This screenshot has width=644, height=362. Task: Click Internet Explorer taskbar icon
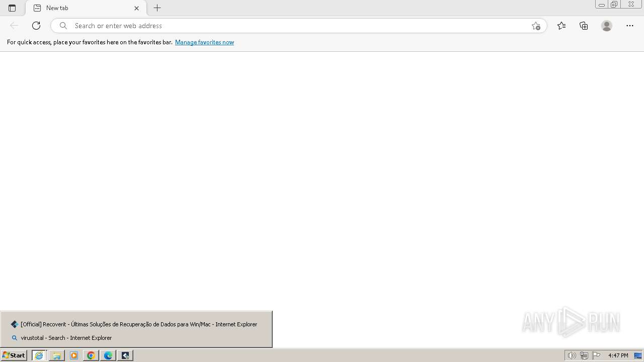[39, 355]
